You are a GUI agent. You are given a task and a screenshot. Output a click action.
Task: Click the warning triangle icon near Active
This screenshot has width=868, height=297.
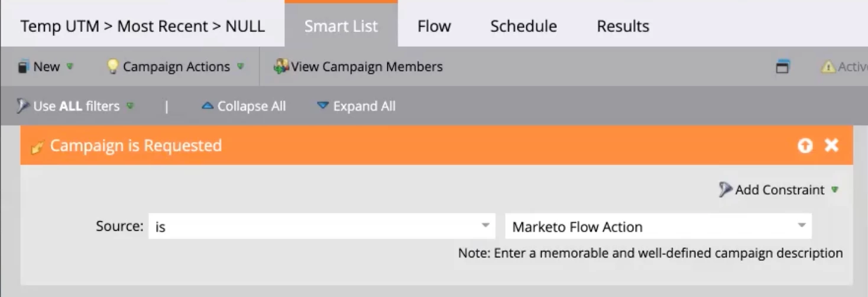coord(828,67)
